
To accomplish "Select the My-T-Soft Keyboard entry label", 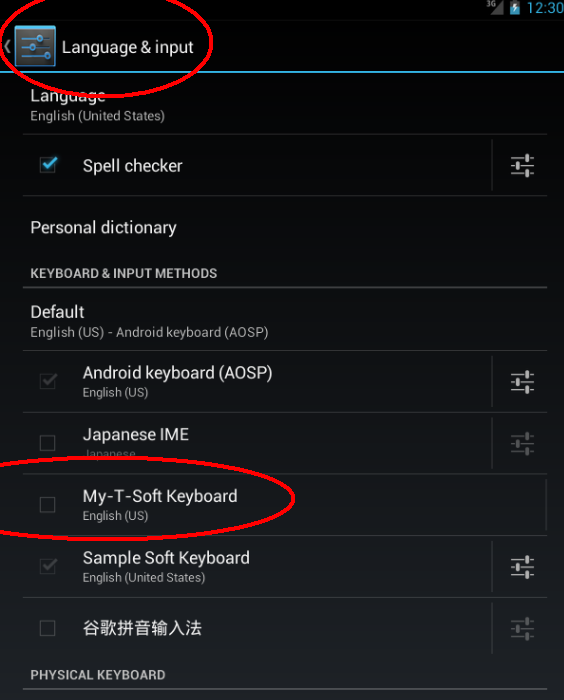I will coord(160,496).
